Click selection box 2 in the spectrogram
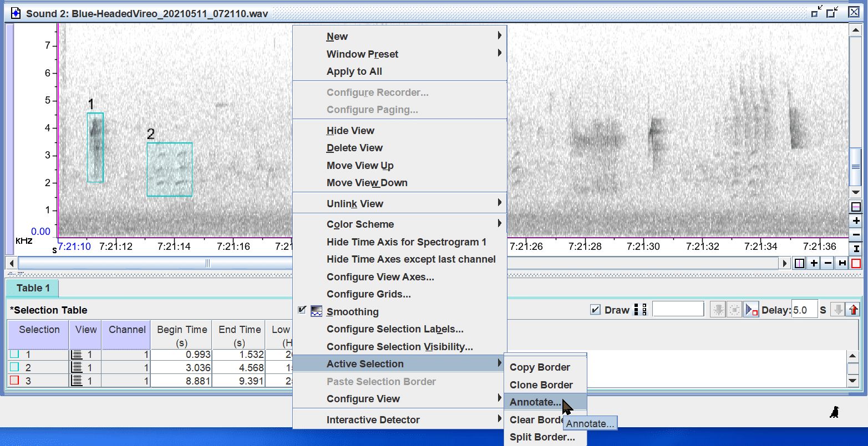The height and width of the screenshot is (446, 868). (x=170, y=170)
